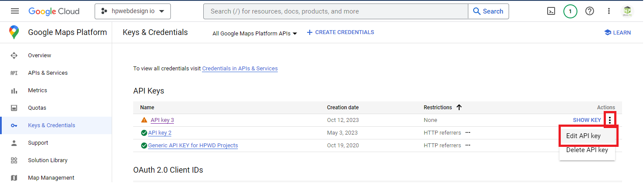Go to Quotas in the sidebar
This screenshot has width=644, height=191.
(x=37, y=108)
